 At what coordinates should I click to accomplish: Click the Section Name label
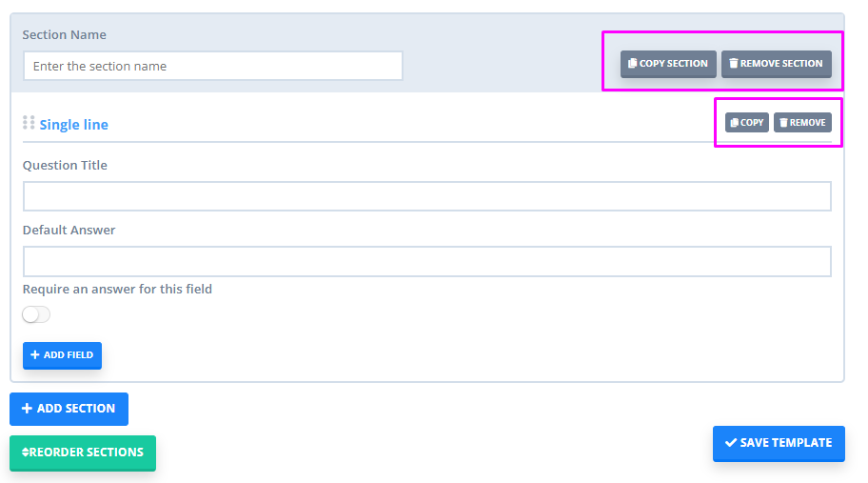coord(64,35)
